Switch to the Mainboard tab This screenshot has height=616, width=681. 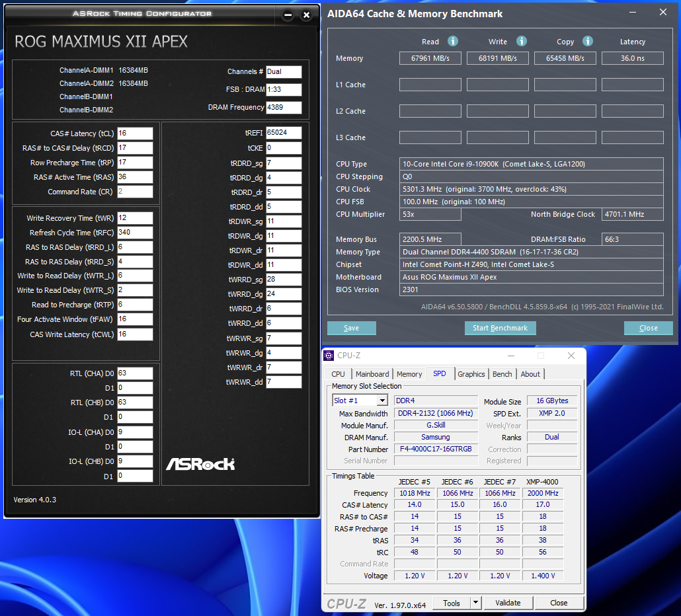(372, 374)
